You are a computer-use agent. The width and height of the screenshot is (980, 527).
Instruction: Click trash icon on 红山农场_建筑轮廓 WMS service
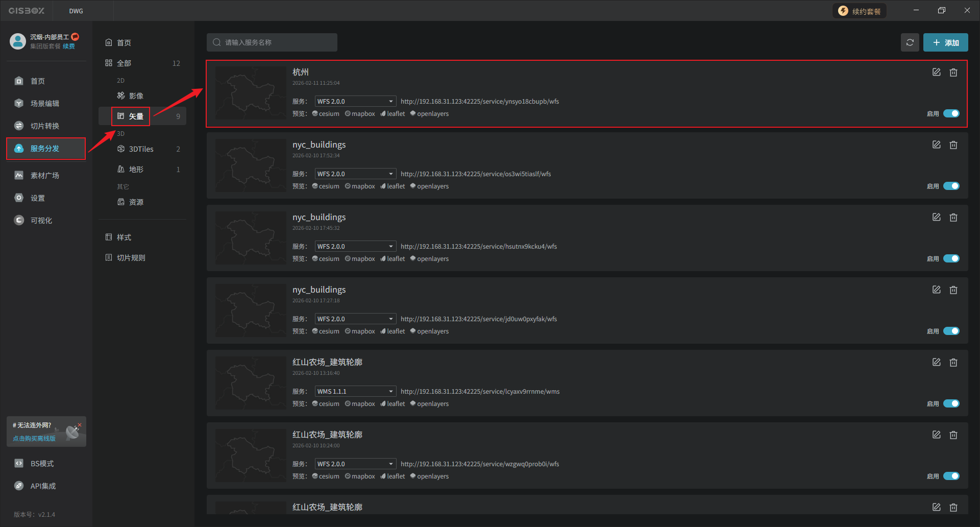coord(953,363)
